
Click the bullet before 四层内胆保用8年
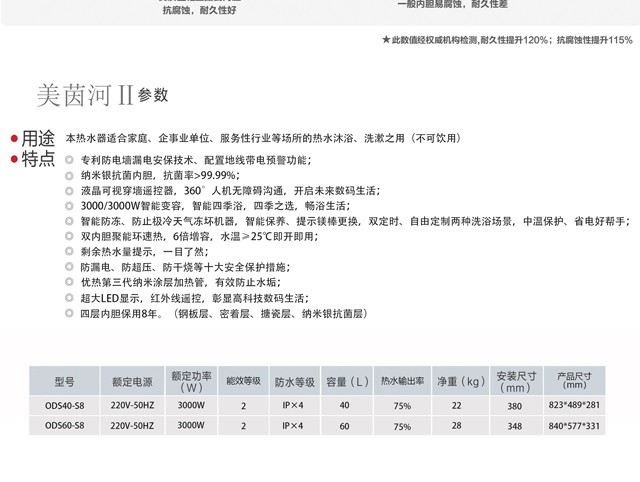[x=69, y=313]
